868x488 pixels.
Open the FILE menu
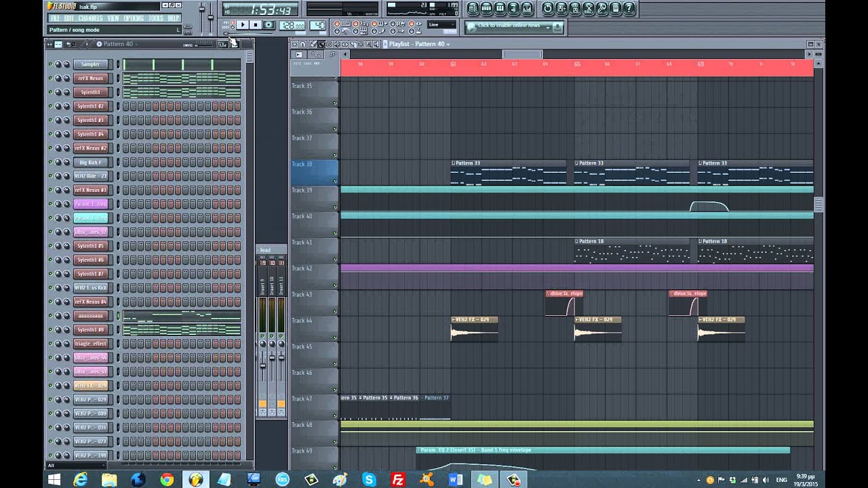coord(55,18)
